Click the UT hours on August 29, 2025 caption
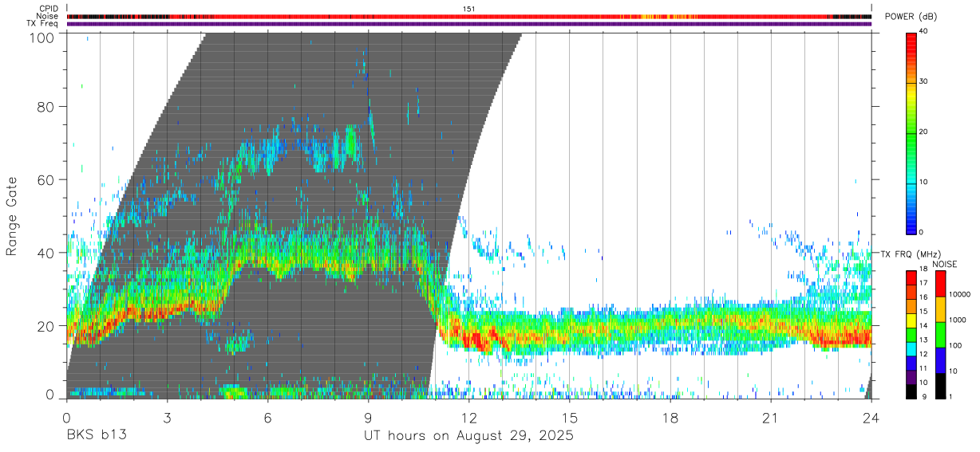The height and width of the screenshot is (452, 980). click(468, 436)
